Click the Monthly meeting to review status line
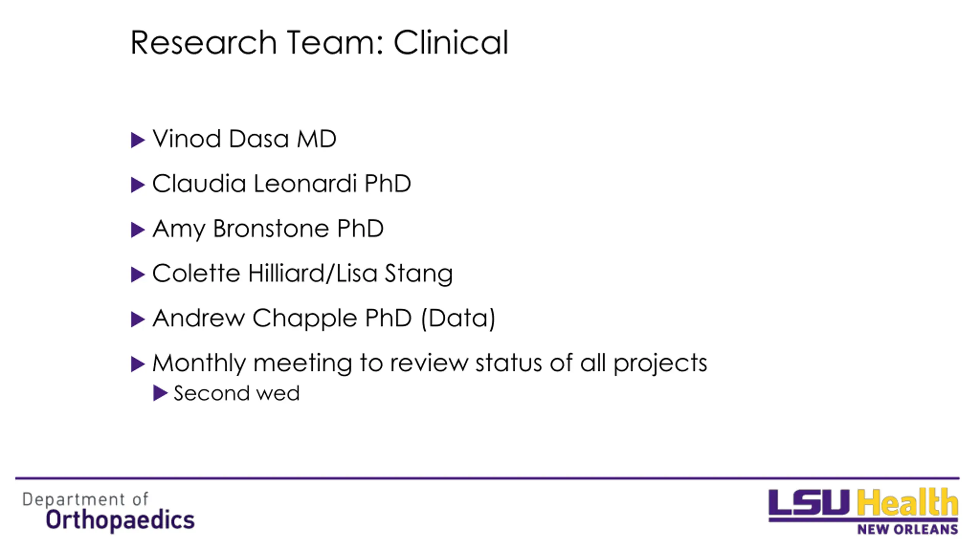Screen dimensions: 980x551 pos(430,363)
